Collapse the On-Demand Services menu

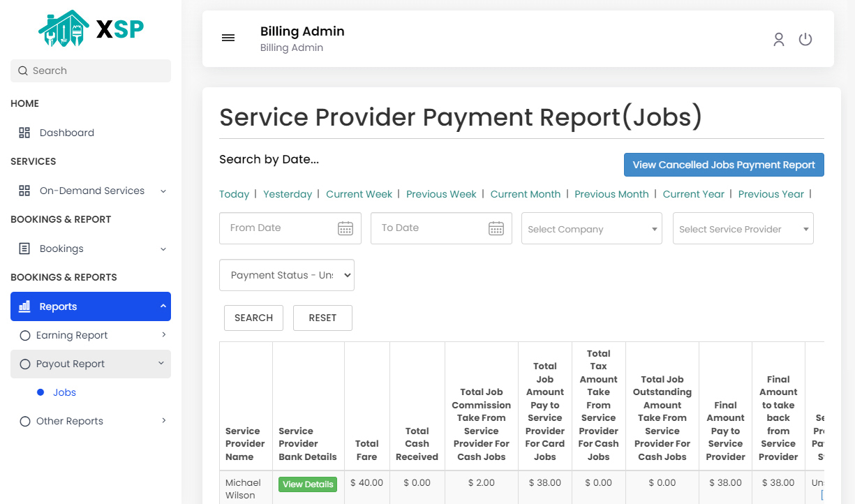(163, 190)
